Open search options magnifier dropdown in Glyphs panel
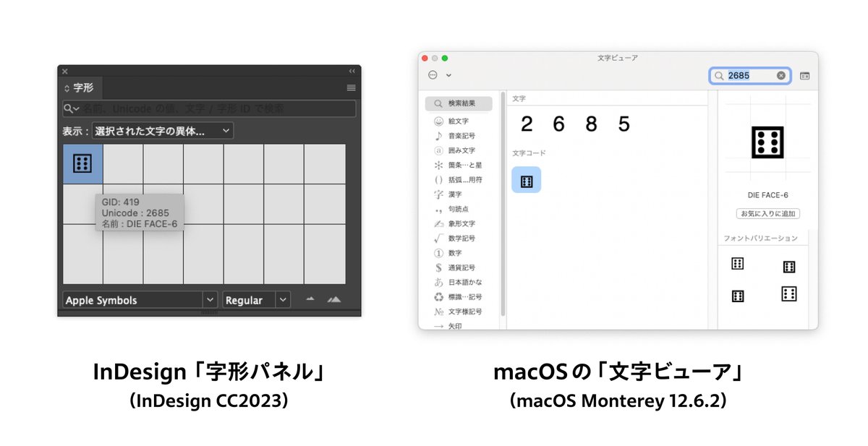Viewport: 868px width, 446px height. pos(72,108)
